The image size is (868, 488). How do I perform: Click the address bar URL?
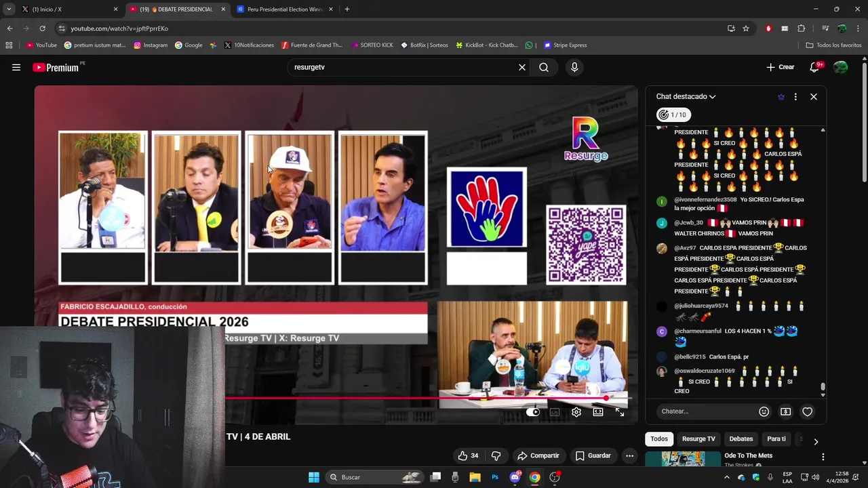point(119,28)
